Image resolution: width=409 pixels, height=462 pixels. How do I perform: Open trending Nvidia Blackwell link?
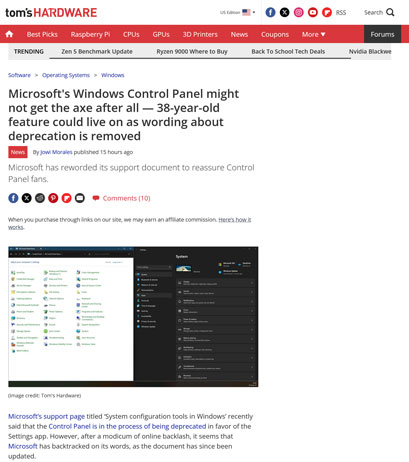point(370,51)
